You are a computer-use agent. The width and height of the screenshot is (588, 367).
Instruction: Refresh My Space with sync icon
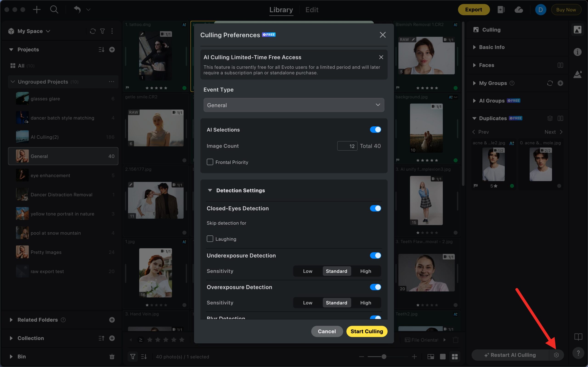pos(93,31)
